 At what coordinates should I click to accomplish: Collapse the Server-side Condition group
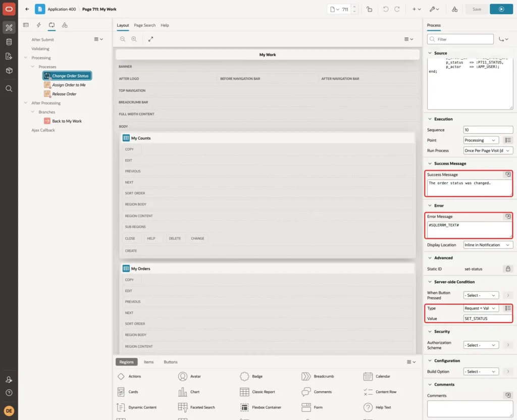point(430,282)
